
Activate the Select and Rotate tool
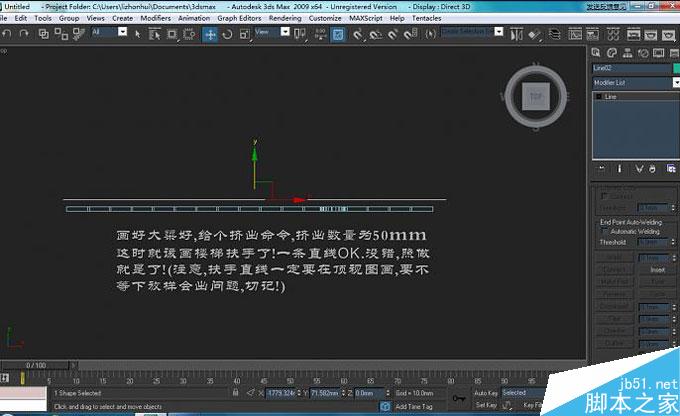pos(227,34)
